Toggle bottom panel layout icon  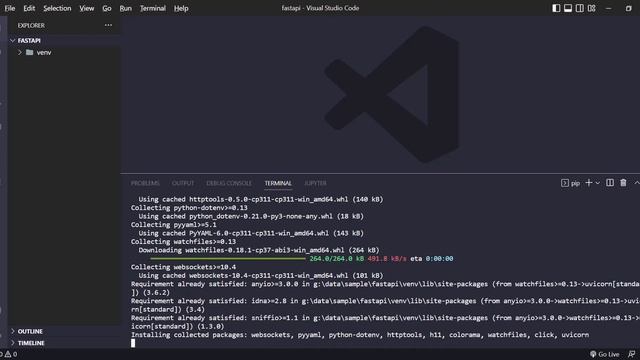pos(568,8)
